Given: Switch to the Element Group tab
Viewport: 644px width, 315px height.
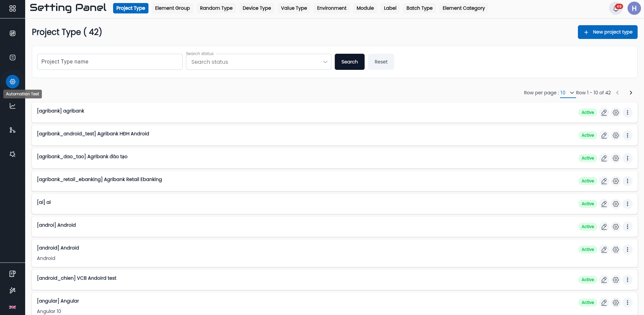Looking at the screenshot, I should tap(172, 8).
